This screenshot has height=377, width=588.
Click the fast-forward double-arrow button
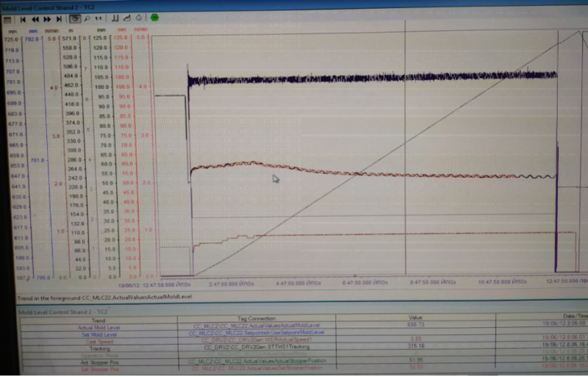click(48, 18)
